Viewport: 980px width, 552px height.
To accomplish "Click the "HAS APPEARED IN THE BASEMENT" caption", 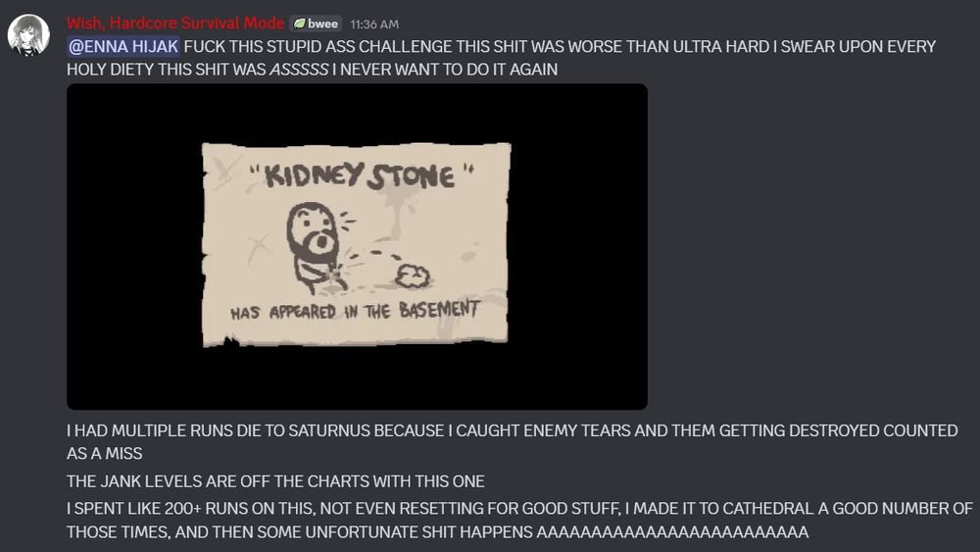I will click(x=355, y=311).
